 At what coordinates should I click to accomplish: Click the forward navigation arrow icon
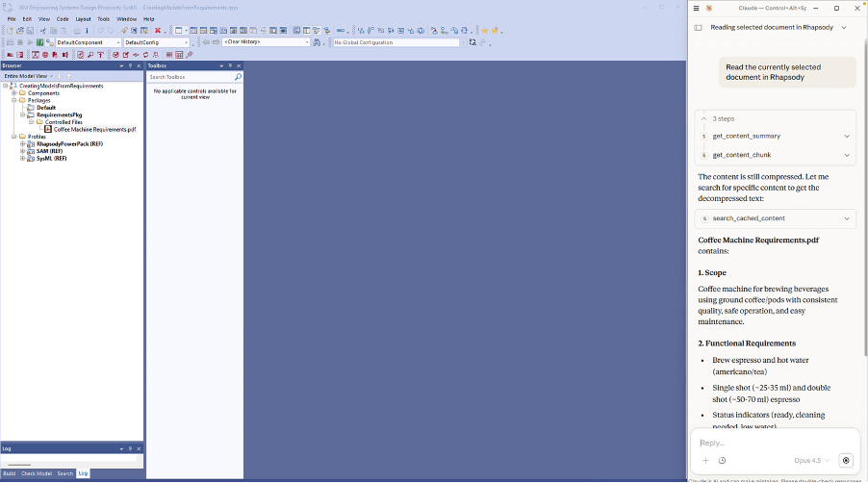216,42
